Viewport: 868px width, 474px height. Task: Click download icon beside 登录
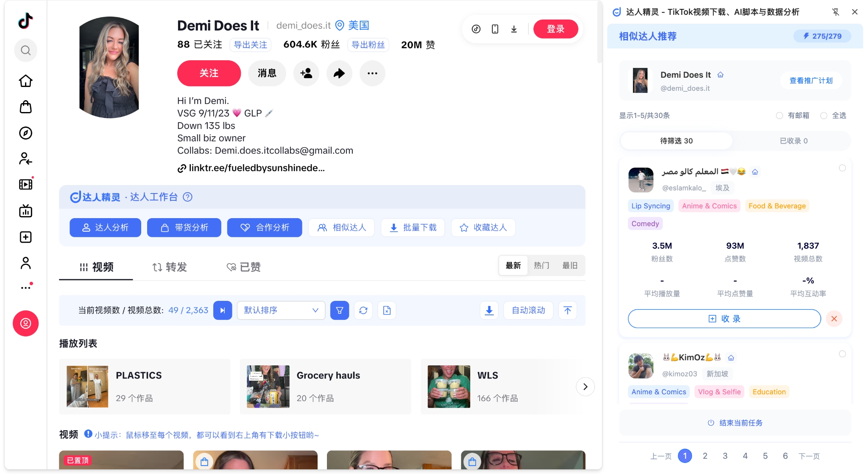pos(514,29)
